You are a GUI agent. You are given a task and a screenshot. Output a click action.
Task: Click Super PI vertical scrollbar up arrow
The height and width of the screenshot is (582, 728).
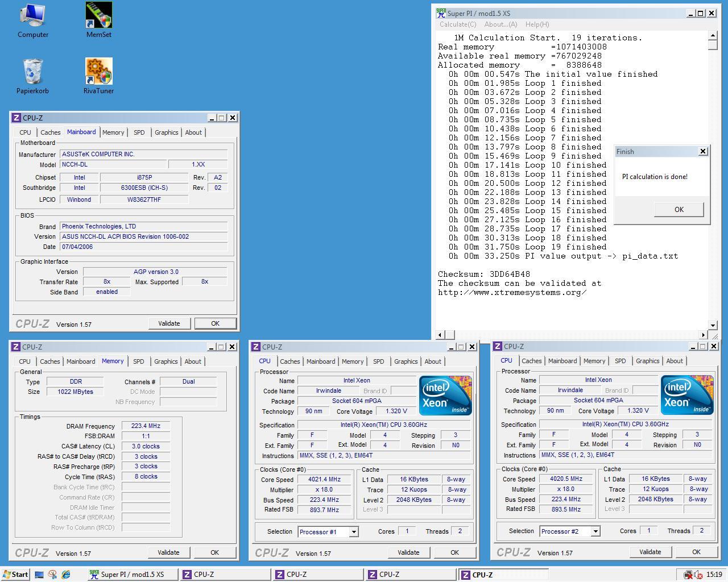pyautogui.click(x=713, y=36)
